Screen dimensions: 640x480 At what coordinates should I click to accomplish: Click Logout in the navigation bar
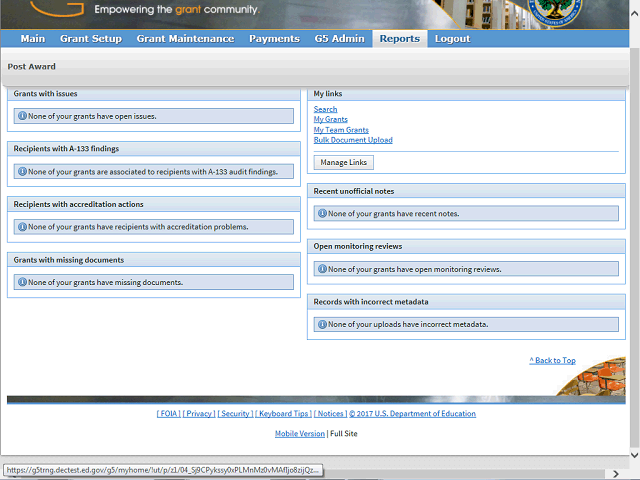(452, 39)
